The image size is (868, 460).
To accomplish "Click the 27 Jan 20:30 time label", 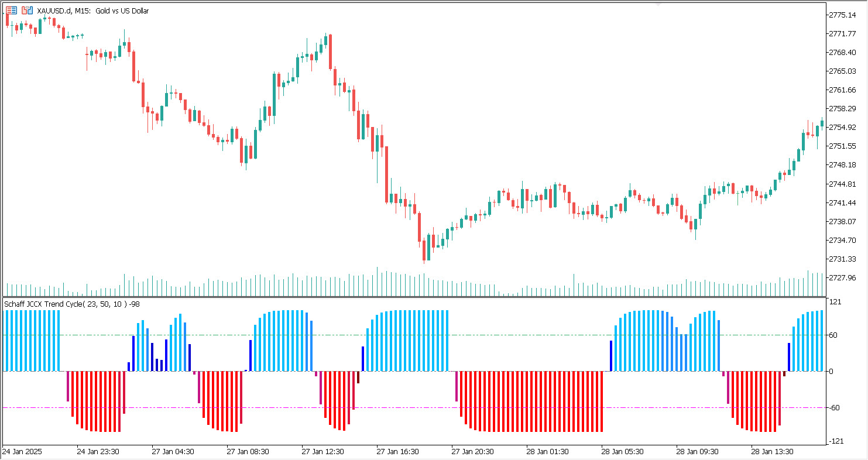I will click(473, 452).
